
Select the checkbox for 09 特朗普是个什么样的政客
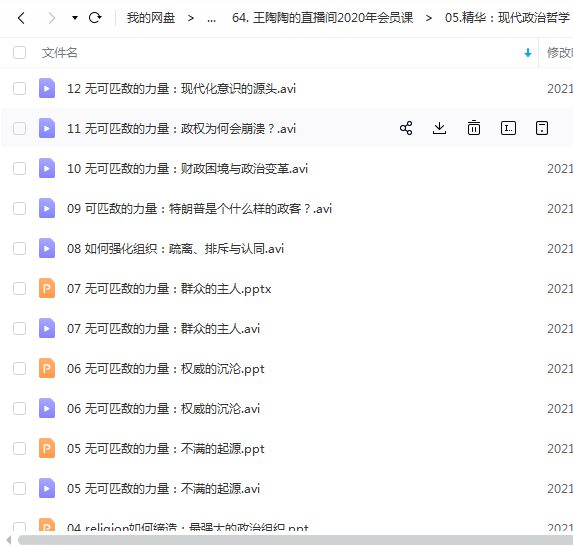(19, 209)
